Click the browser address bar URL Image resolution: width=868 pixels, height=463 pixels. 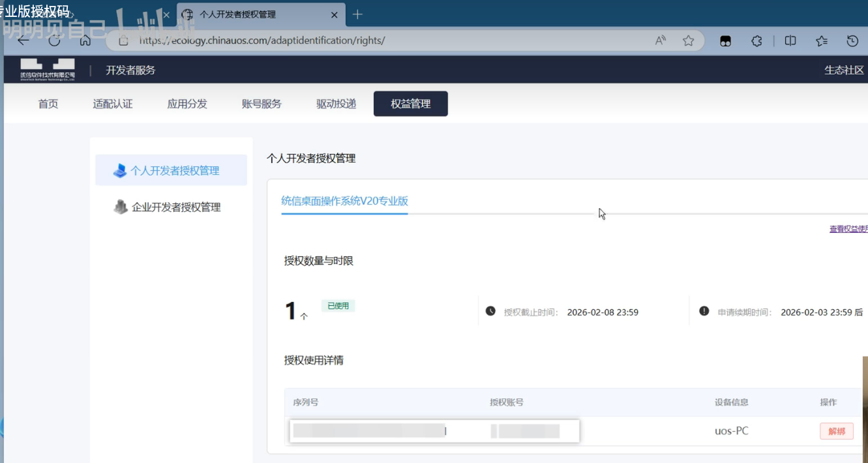(262, 40)
